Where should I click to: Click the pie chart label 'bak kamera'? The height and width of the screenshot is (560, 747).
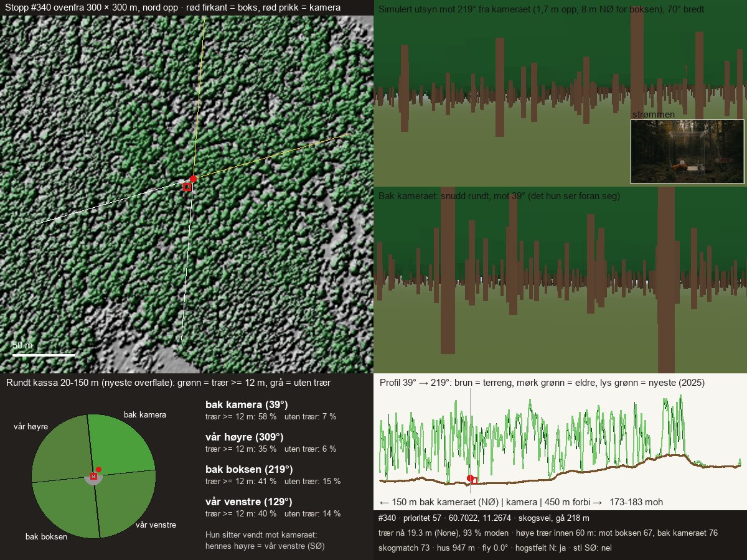pyautogui.click(x=145, y=414)
